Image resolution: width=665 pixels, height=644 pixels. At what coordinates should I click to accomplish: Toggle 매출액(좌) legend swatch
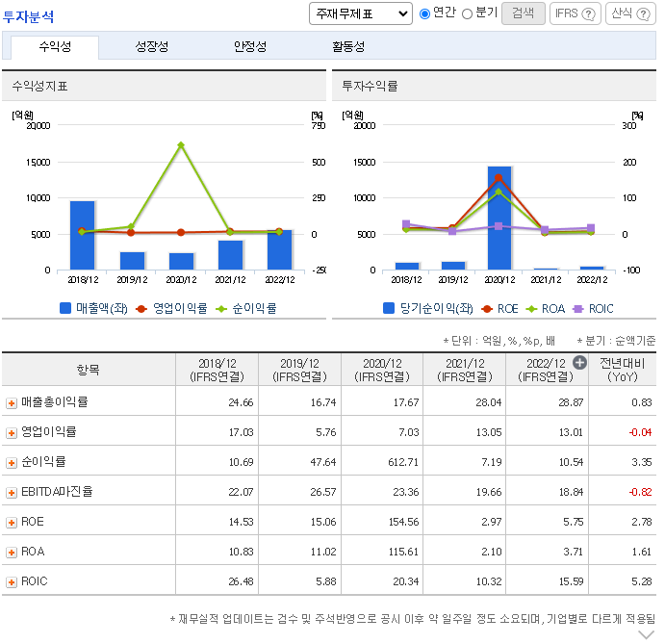[65, 308]
